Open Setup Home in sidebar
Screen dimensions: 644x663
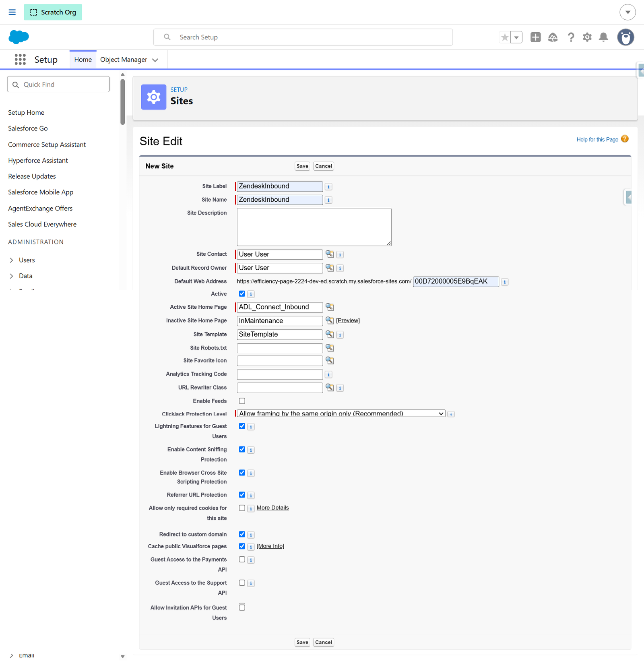click(x=26, y=113)
